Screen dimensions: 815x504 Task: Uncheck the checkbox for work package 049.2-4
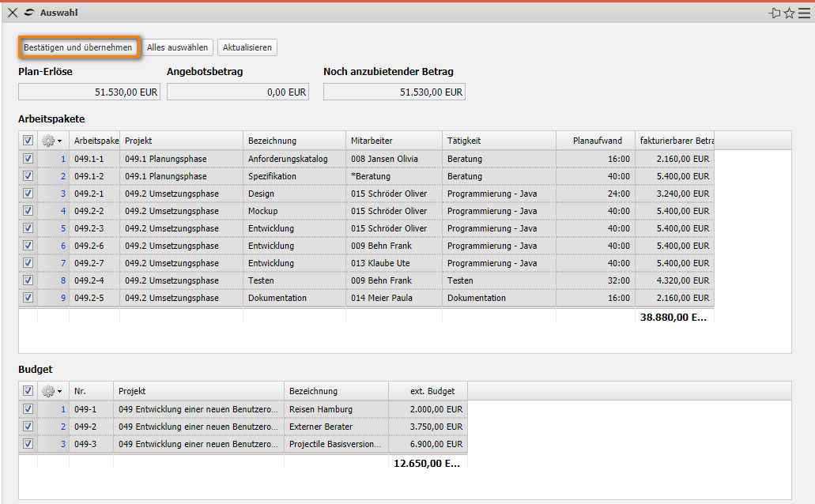click(x=28, y=280)
